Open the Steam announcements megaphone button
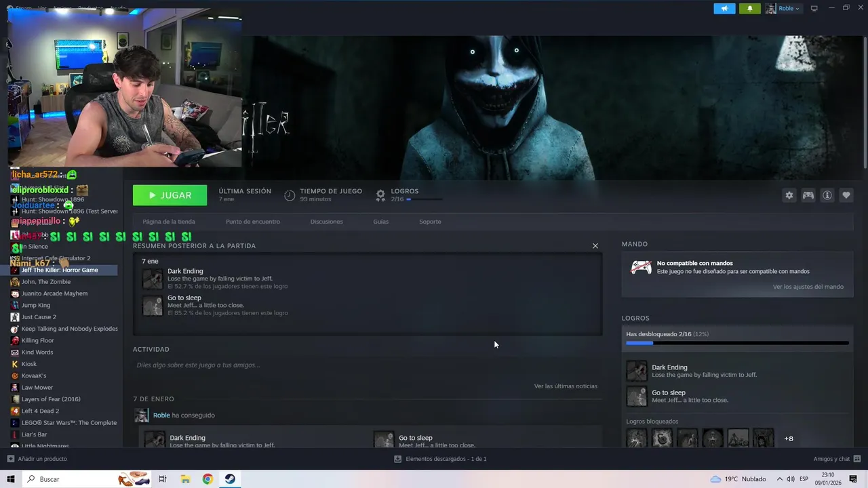The width and height of the screenshot is (868, 488). click(x=724, y=8)
